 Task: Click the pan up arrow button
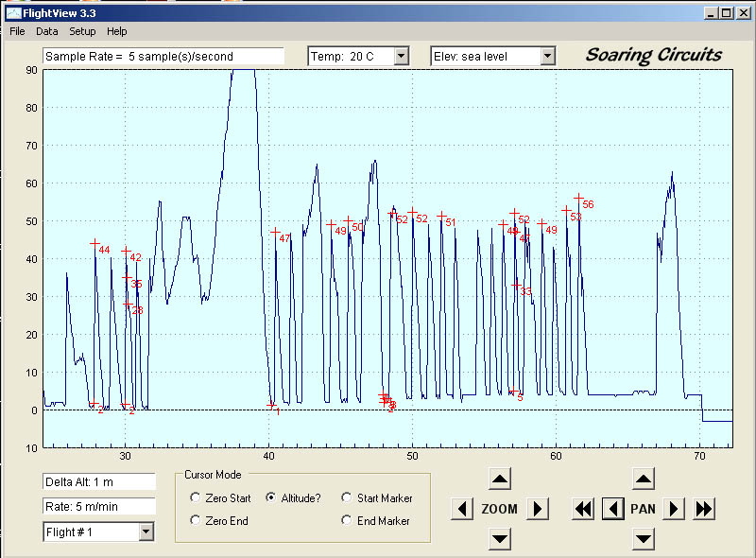click(644, 479)
